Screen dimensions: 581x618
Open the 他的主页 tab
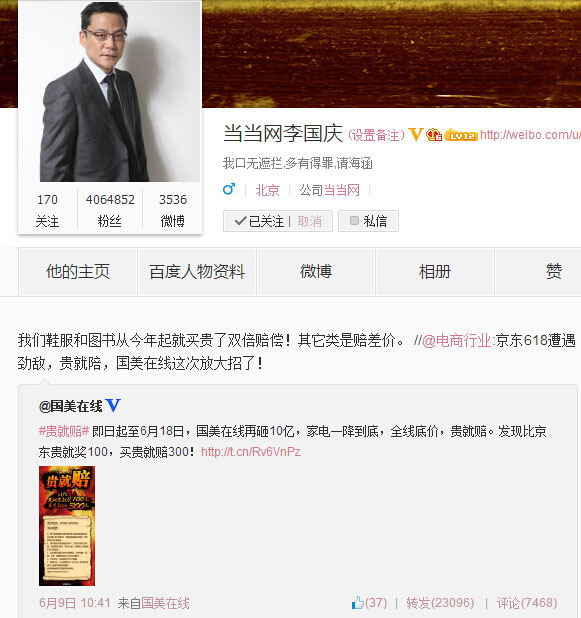point(78,272)
